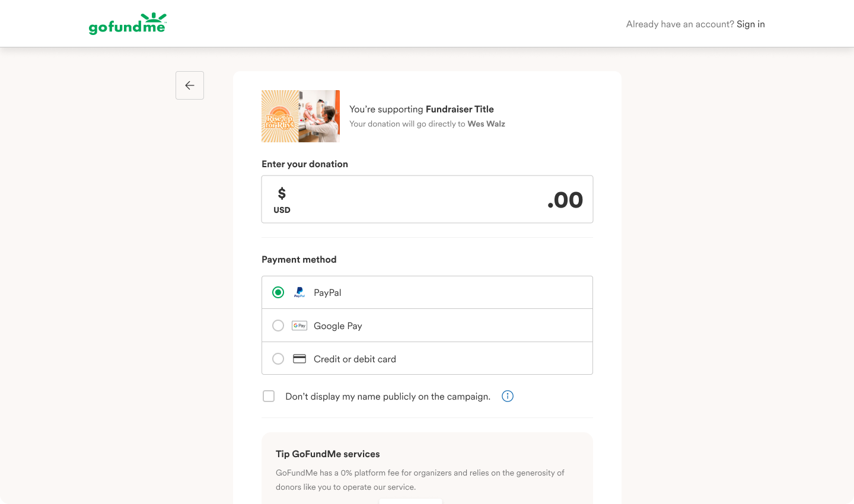Click Sign in link
854x504 pixels.
point(751,24)
